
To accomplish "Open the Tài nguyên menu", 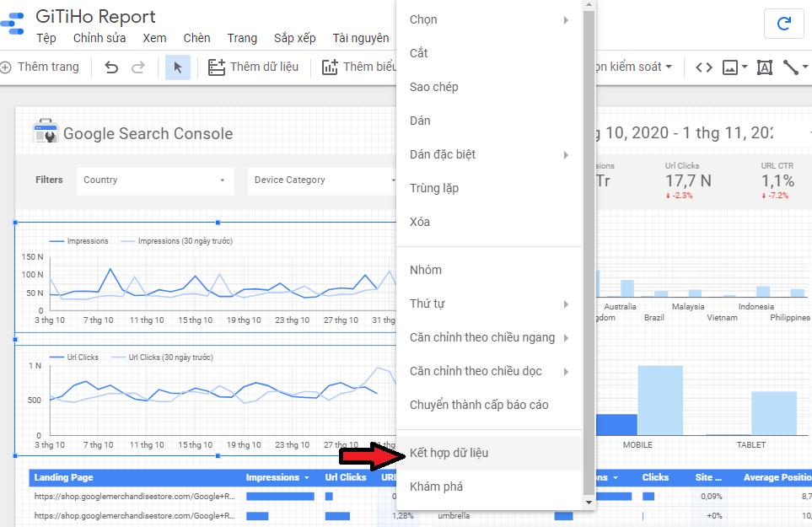I will 360,38.
